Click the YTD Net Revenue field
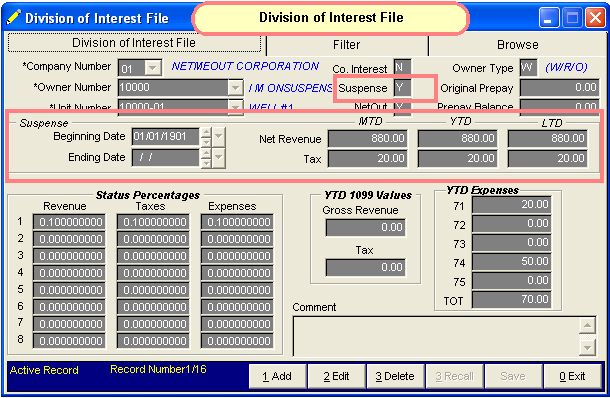 pos(457,138)
